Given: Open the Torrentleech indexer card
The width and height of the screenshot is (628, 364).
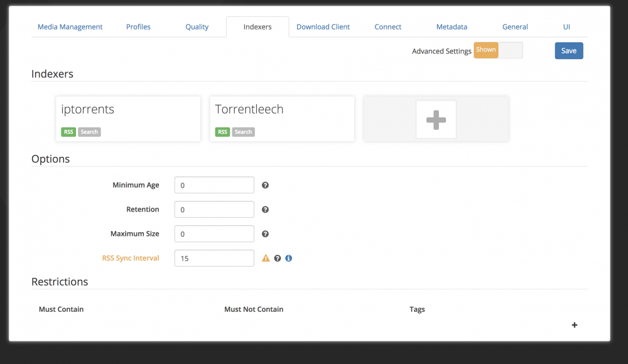Looking at the screenshot, I should point(282,119).
